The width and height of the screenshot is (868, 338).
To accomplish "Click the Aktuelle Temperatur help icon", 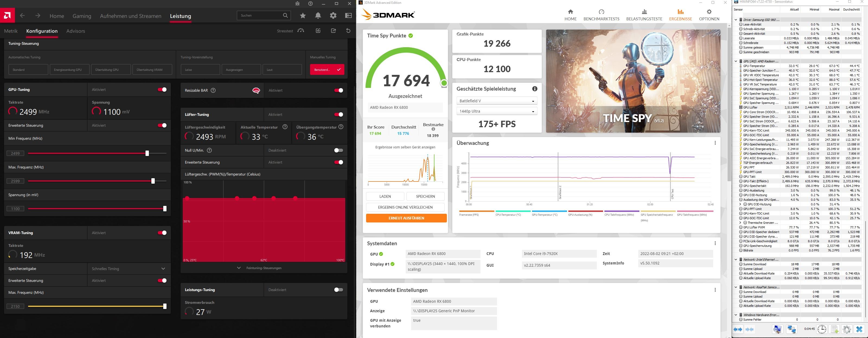I will (x=285, y=127).
